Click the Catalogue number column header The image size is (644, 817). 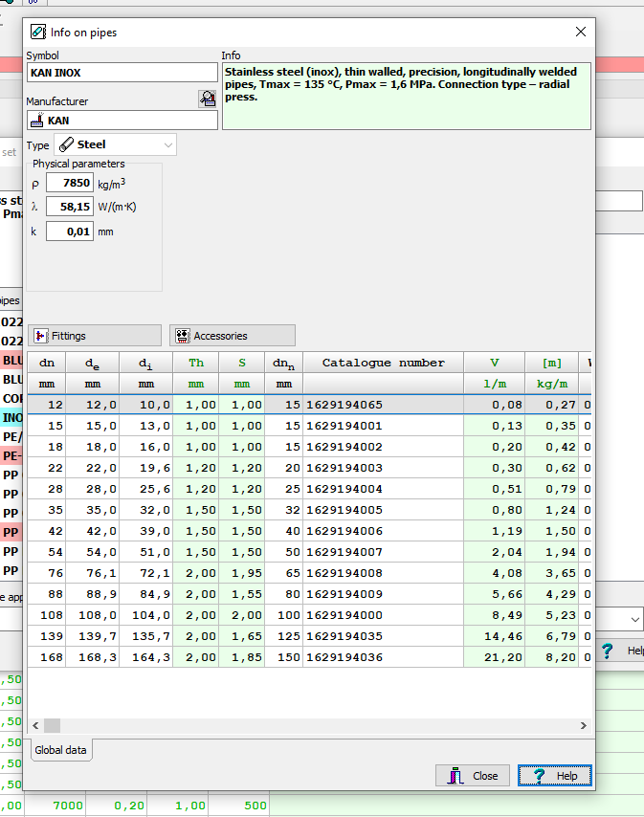(384, 363)
